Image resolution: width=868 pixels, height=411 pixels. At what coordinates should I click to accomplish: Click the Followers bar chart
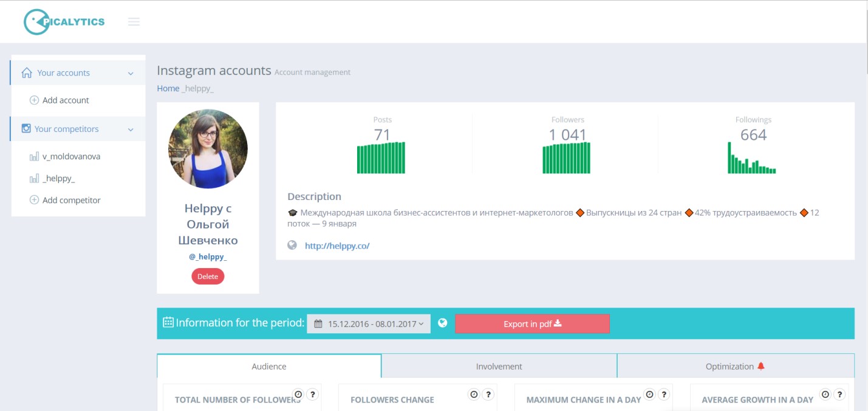566,158
